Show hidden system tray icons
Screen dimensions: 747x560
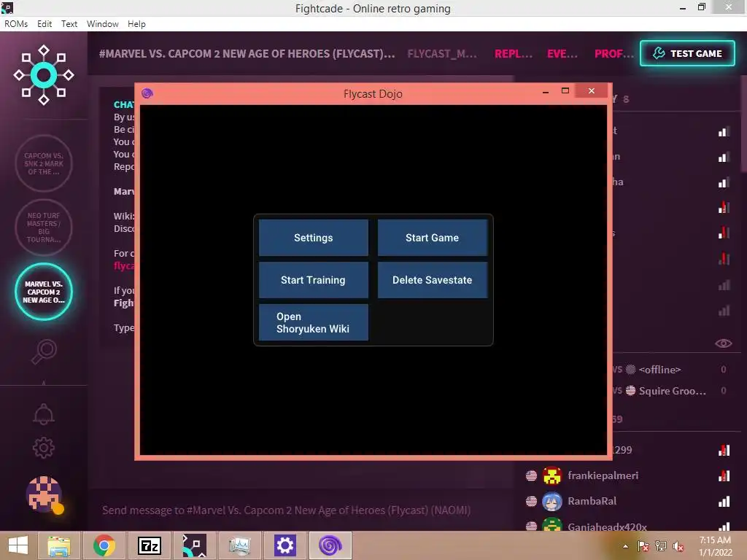[x=625, y=547]
